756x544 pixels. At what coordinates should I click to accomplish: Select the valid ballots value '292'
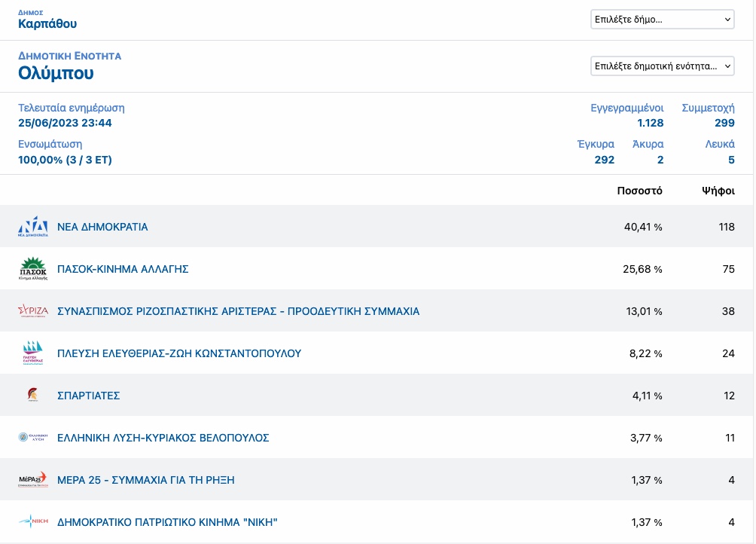(605, 160)
